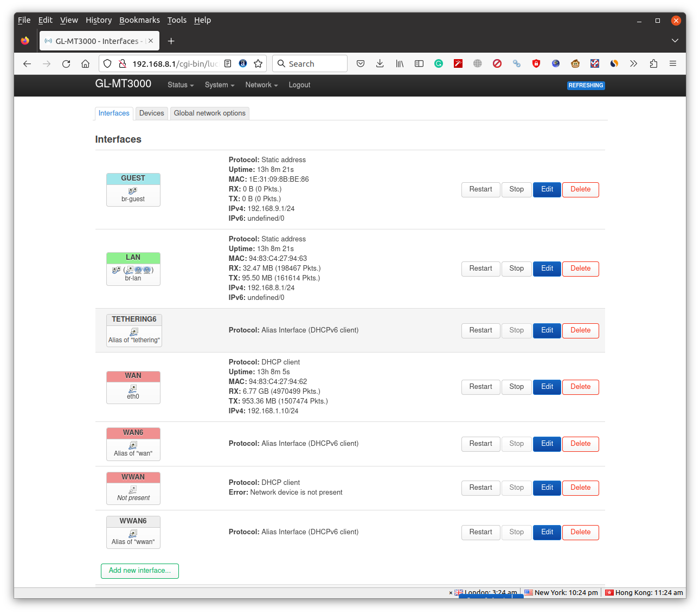700x614 pixels.
Task: Open the library bookshelf icon
Action: click(x=400, y=63)
